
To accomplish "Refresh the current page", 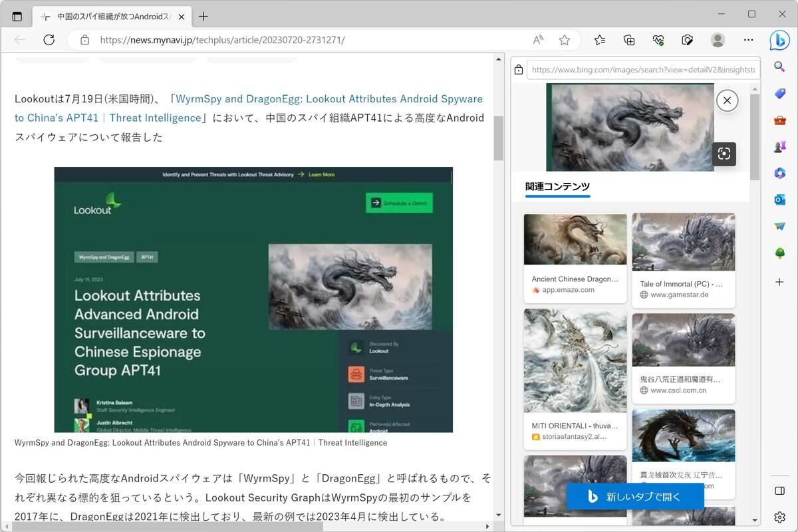I will [49, 40].
